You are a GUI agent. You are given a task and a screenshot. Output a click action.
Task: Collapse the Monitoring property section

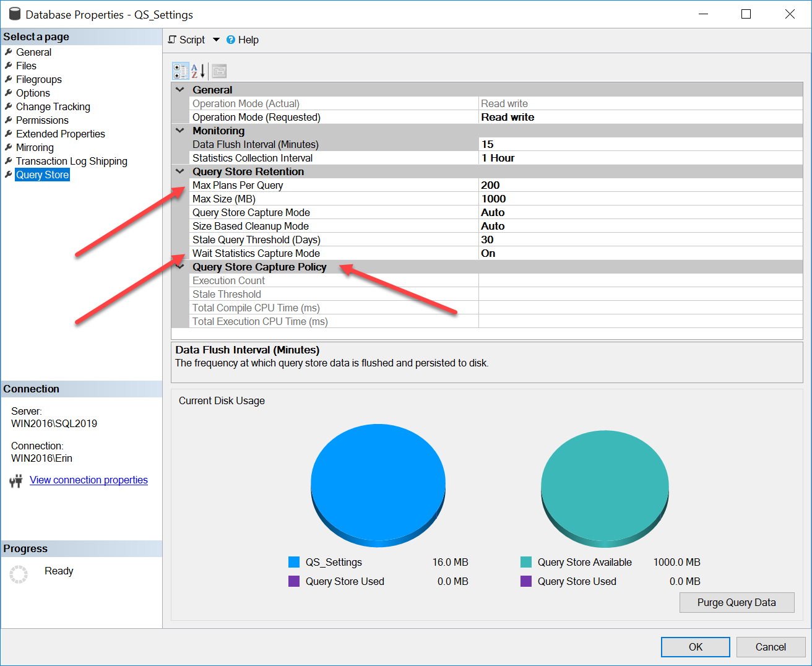point(180,131)
